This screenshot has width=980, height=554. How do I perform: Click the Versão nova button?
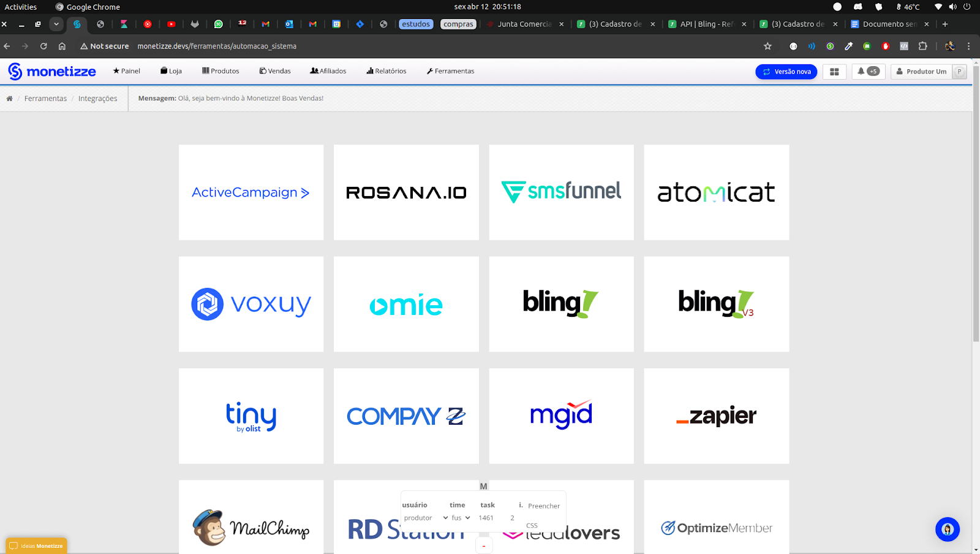[786, 72]
